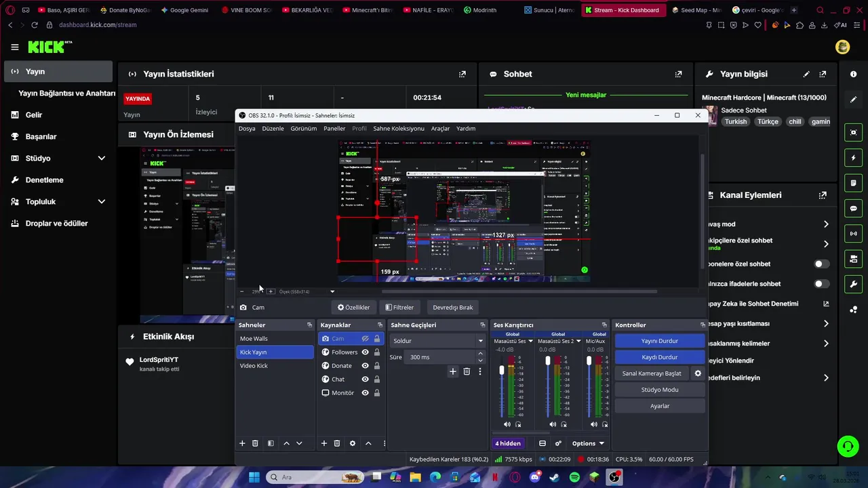The height and width of the screenshot is (488, 868).
Task: Hide the Followers source
Action: 366,352
